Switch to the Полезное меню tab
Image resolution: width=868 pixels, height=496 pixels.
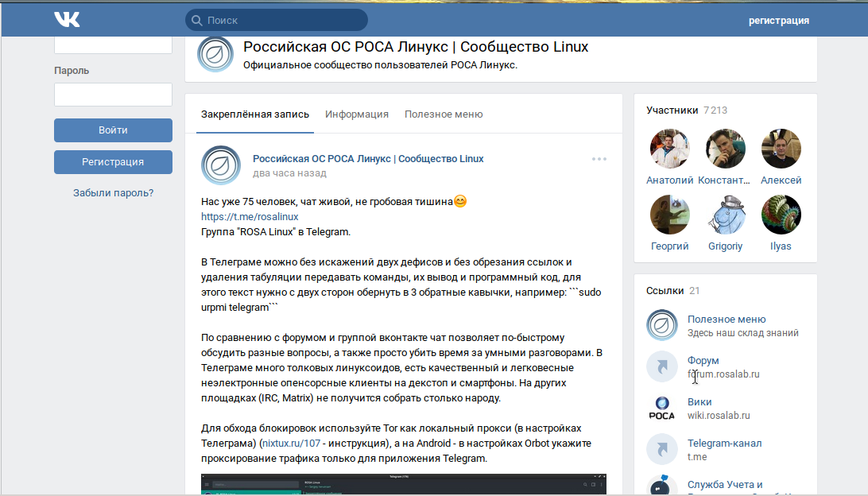(x=444, y=114)
